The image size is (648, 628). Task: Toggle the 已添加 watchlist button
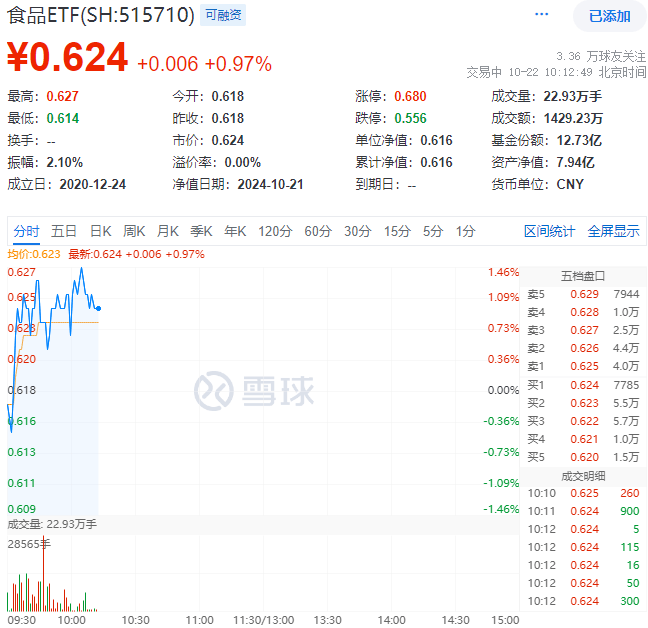609,16
